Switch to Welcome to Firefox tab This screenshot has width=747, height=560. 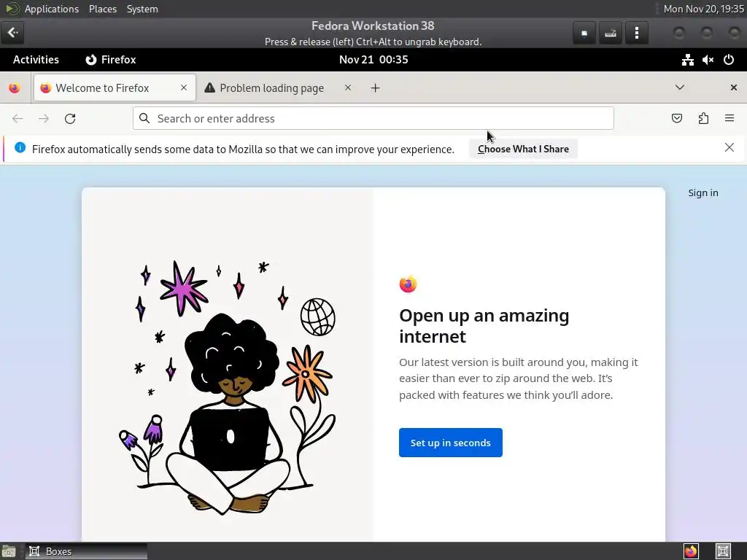[115, 88]
